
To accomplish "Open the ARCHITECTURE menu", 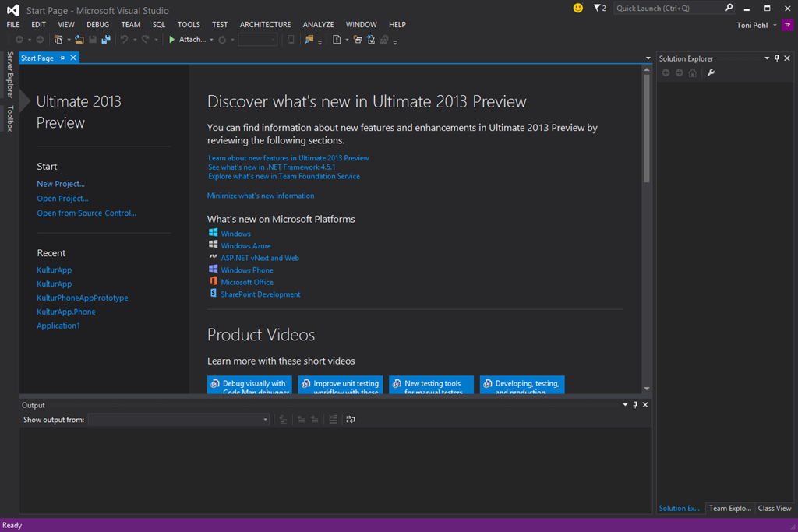I will (x=265, y=25).
